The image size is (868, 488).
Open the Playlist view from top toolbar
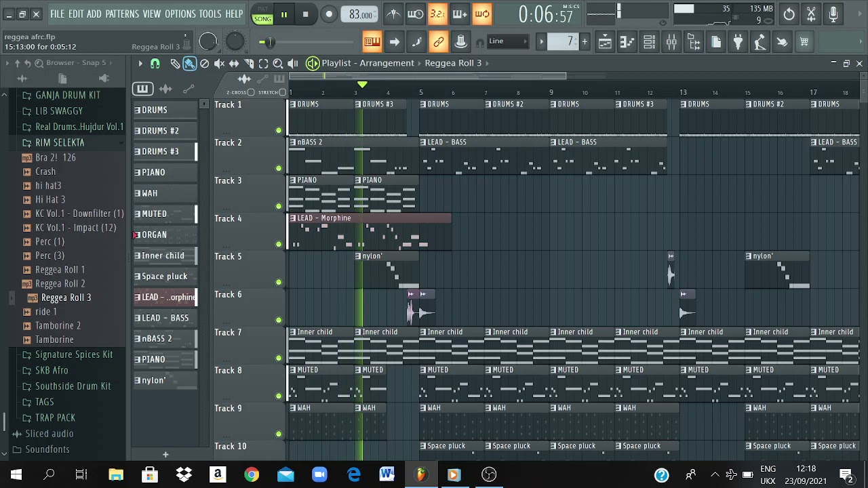605,42
